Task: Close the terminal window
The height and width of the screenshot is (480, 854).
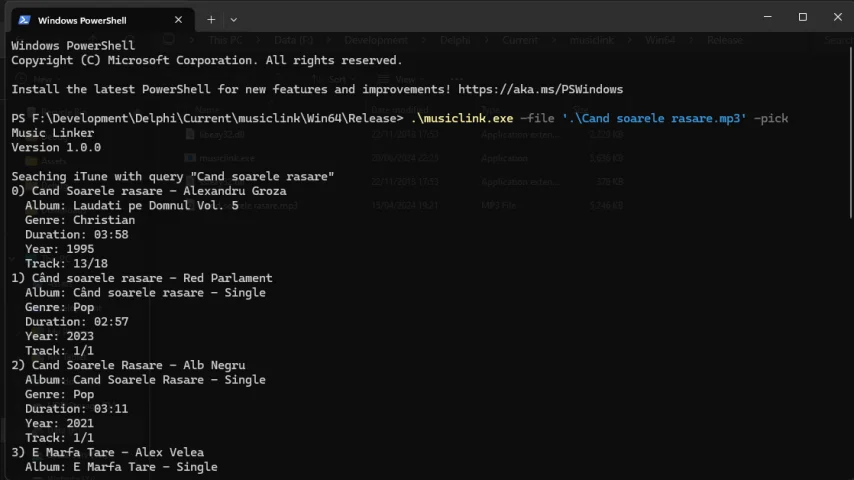Action: (x=837, y=17)
